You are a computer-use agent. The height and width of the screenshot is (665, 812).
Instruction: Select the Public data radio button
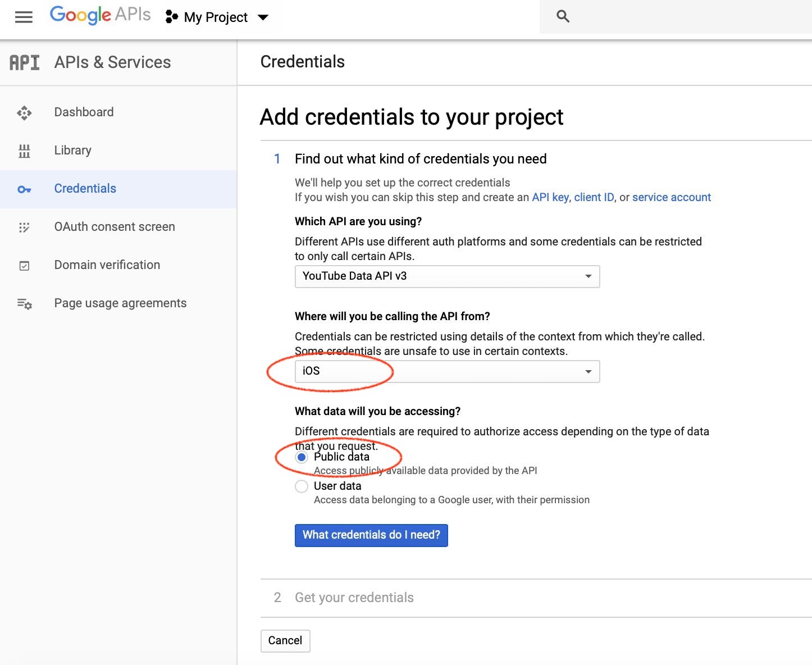(302, 457)
